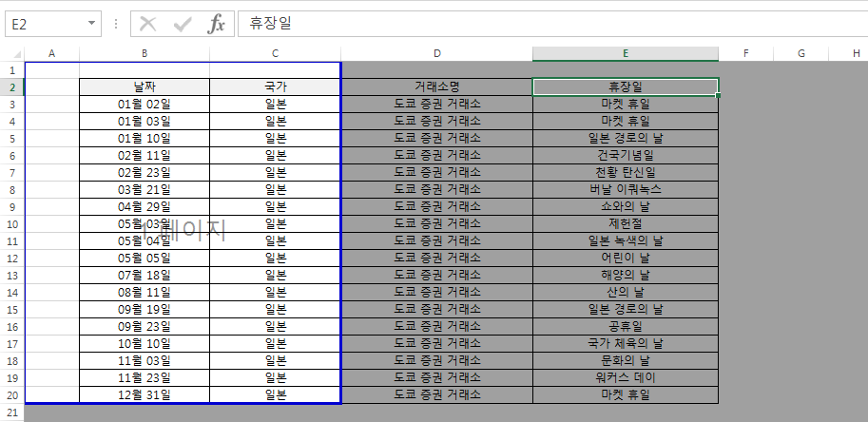The width and height of the screenshot is (868, 422).
Task: Select the cell 02월 23일
Action: point(145,173)
